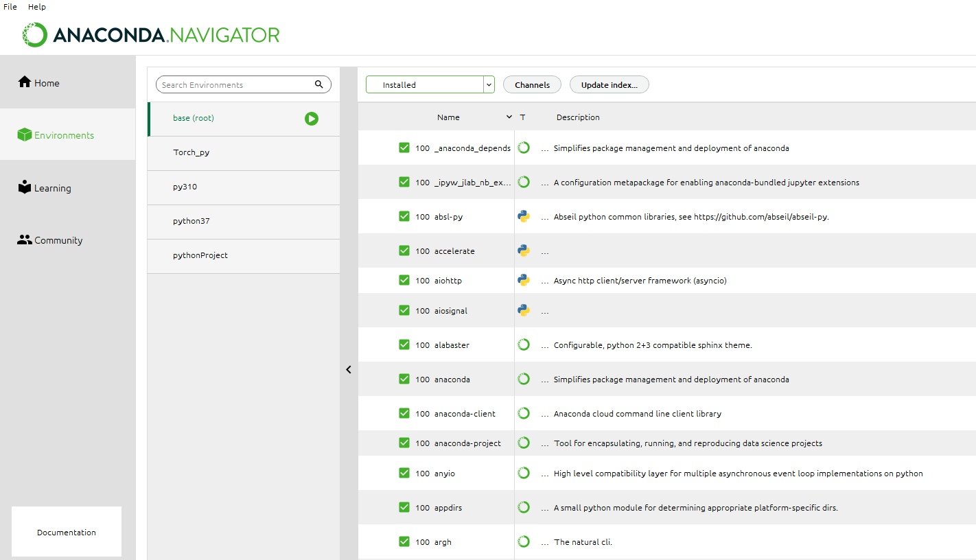Click the T type column header
This screenshot has height=560, width=976.
click(x=523, y=117)
